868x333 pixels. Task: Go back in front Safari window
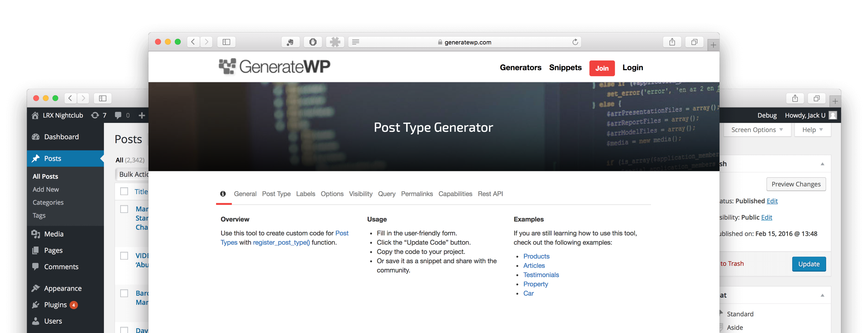tap(193, 42)
